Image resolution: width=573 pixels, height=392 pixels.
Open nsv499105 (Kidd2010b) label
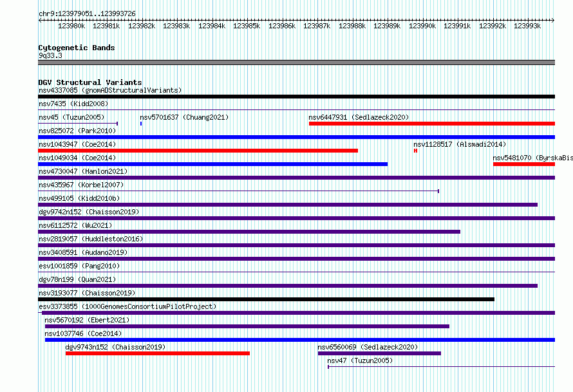coord(79,198)
